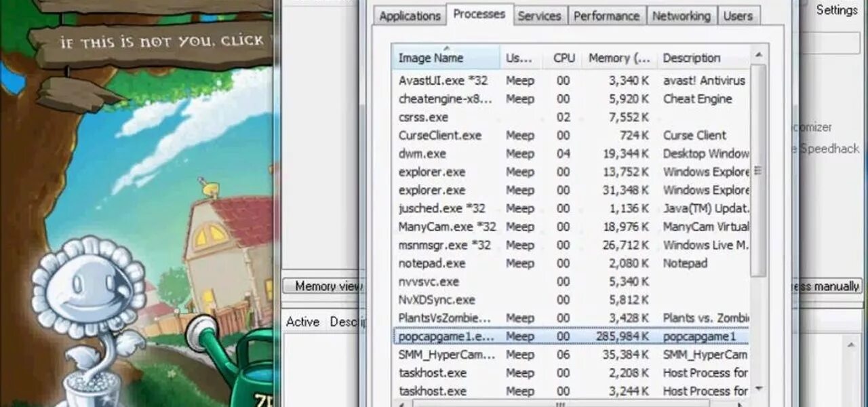
Task: Select explorer.exe using 31,348 K memory
Action: (571, 190)
